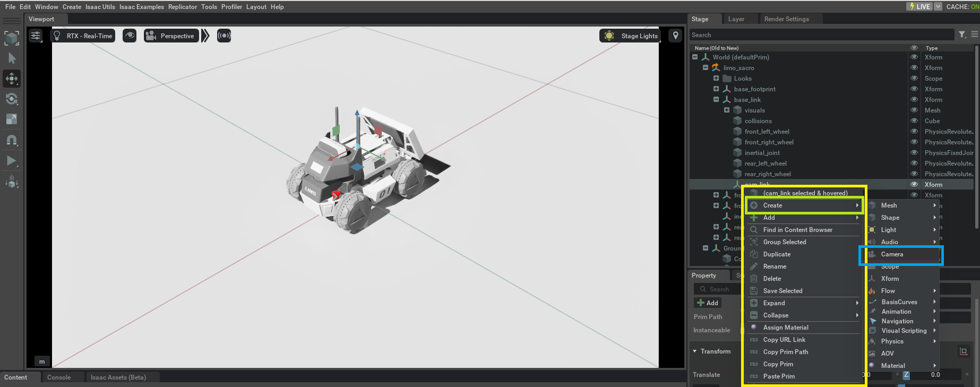This screenshot has width=980, height=387.
Task: Click the viewport broadcast waves icon
Action: (224, 36)
